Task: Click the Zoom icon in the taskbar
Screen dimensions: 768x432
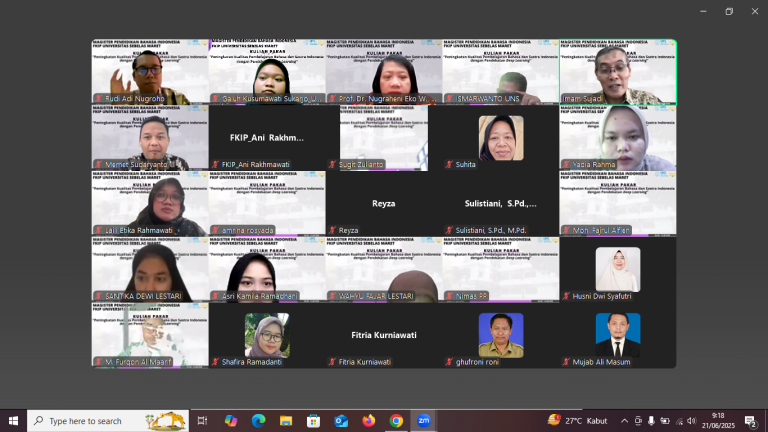Action: [x=424, y=421]
